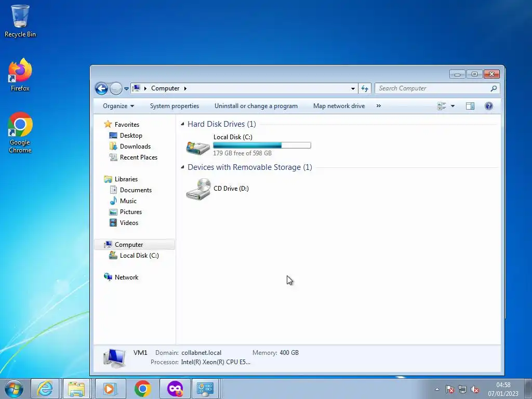Click the collabnet.local domain value
The width and height of the screenshot is (532, 399).
pyautogui.click(x=201, y=353)
